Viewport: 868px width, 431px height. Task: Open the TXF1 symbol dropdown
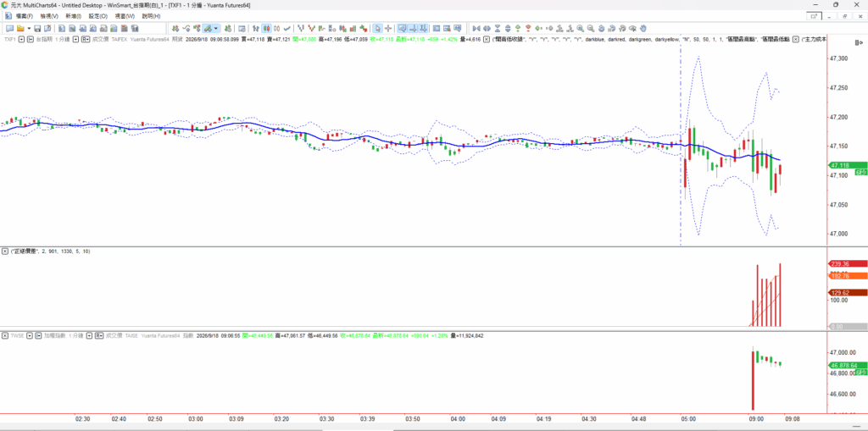21,39
